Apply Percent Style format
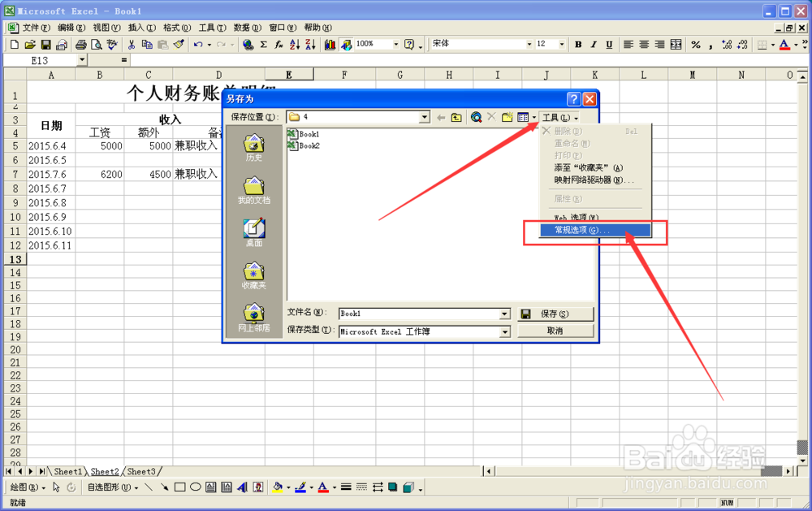 coord(696,45)
